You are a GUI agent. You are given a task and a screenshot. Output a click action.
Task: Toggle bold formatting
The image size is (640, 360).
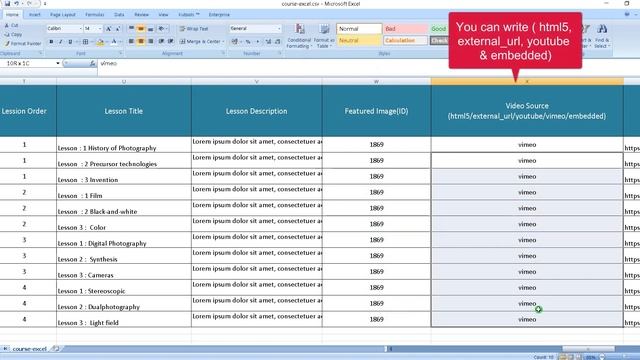pos(51,42)
